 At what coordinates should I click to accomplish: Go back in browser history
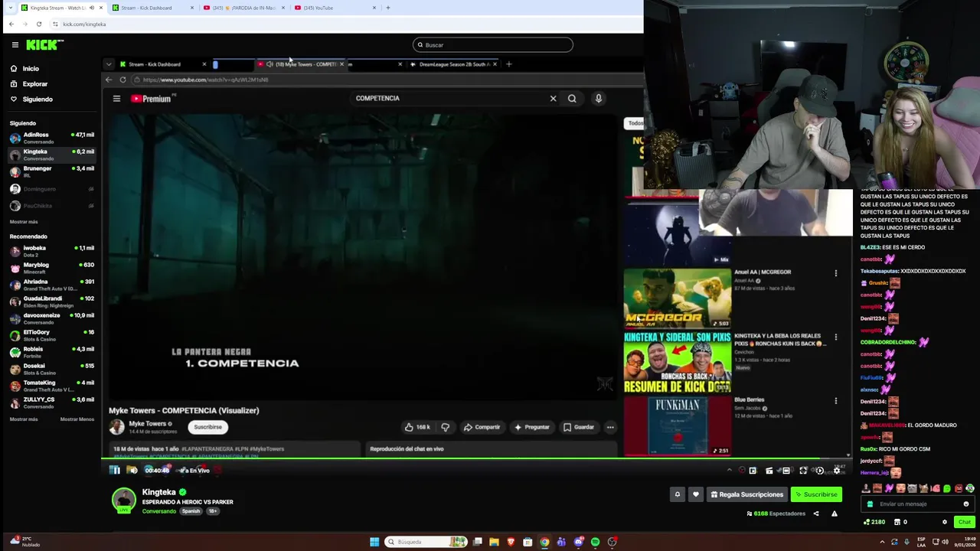pos(11,24)
